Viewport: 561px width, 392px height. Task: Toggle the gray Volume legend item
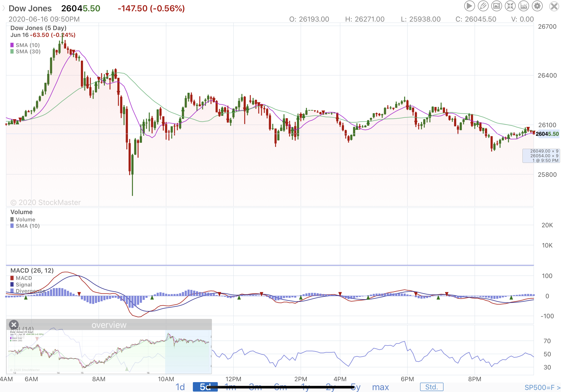tap(23, 220)
